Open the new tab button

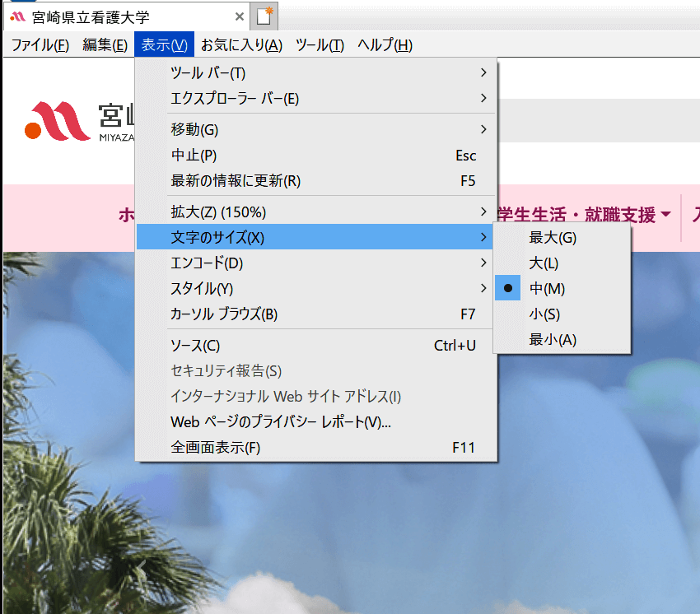point(264,17)
